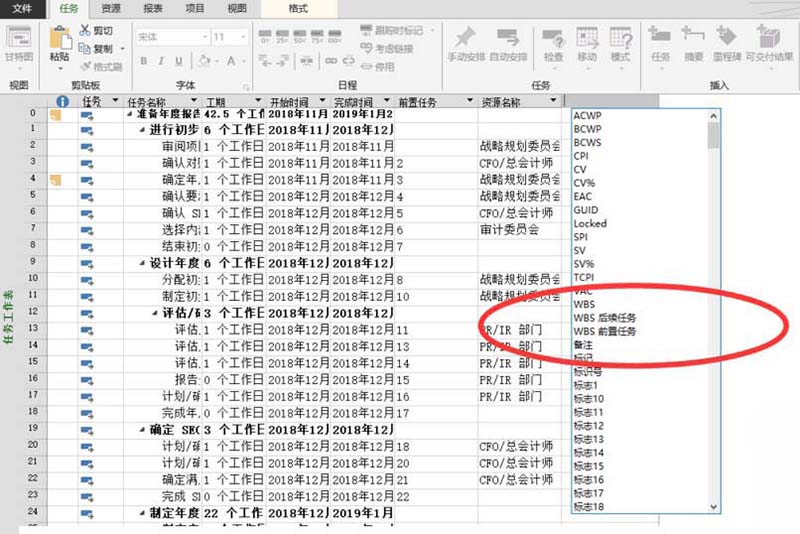Collapse the 设计年度 summary task in row 9
Screen dimensions: 800x534
(142, 264)
